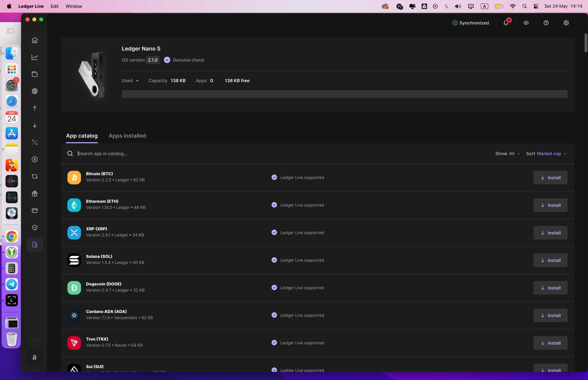
Task: Install the Solana (SOL) app
Action: click(550, 260)
